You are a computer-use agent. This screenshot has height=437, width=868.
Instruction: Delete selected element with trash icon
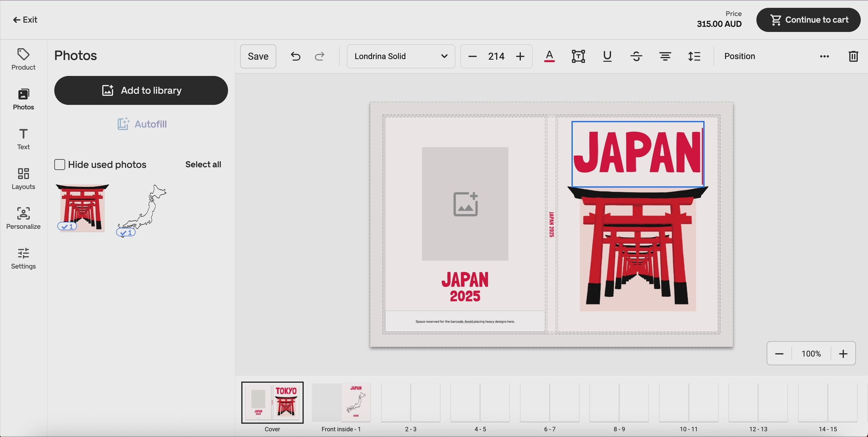click(x=853, y=56)
